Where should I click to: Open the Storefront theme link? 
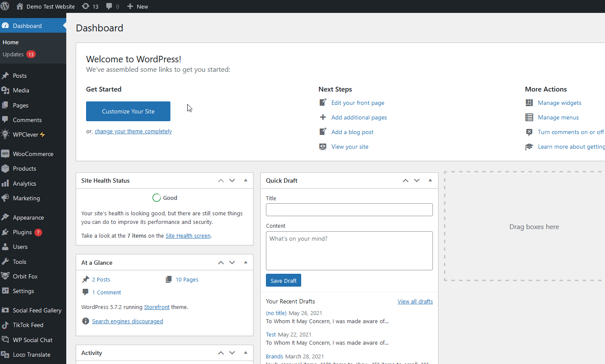click(157, 307)
